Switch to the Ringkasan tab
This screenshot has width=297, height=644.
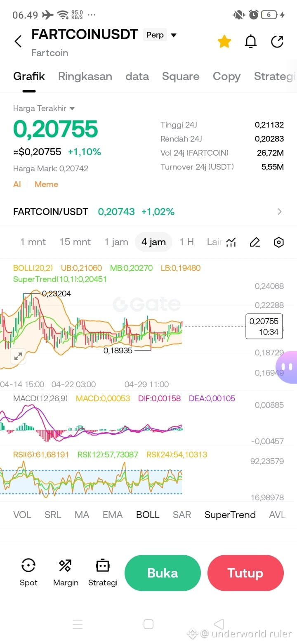coord(85,76)
